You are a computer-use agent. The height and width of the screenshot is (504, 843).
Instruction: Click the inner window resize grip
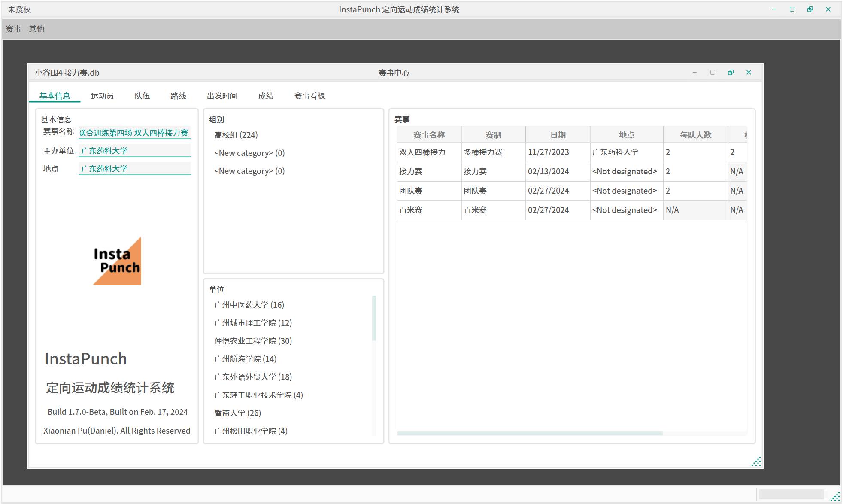coord(756,461)
